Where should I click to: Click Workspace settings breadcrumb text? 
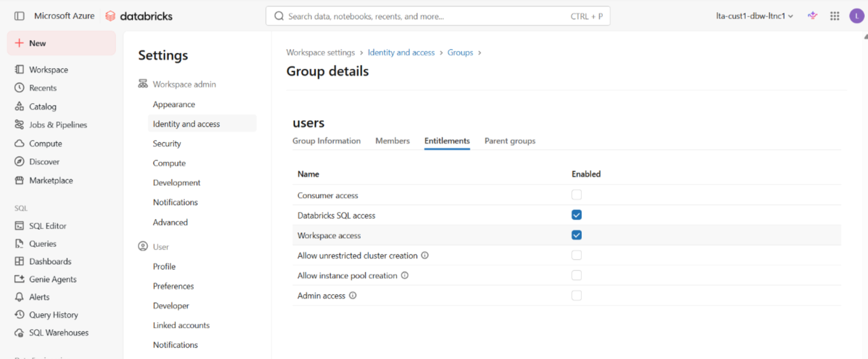(321, 53)
